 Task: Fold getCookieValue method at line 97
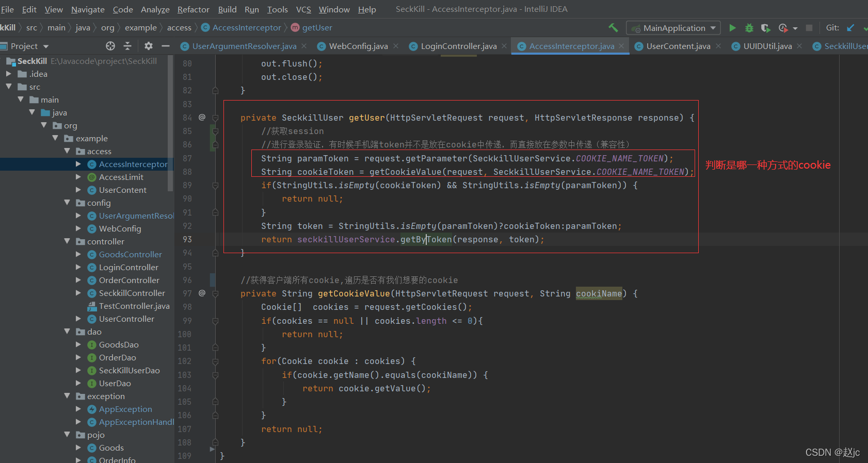[x=215, y=293]
